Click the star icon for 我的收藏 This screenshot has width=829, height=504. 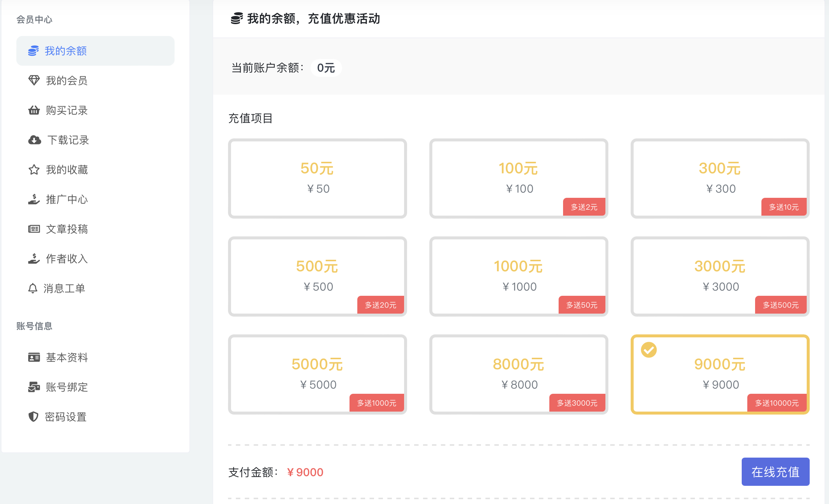tap(34, 170)
